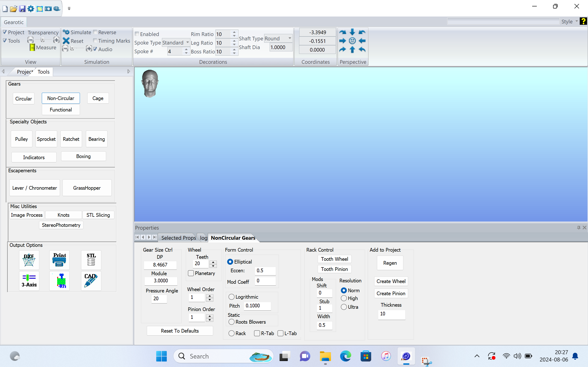Open the DXF export output option
The width and height of the screenshot is (588, 367).
click(x=29, y=260)
